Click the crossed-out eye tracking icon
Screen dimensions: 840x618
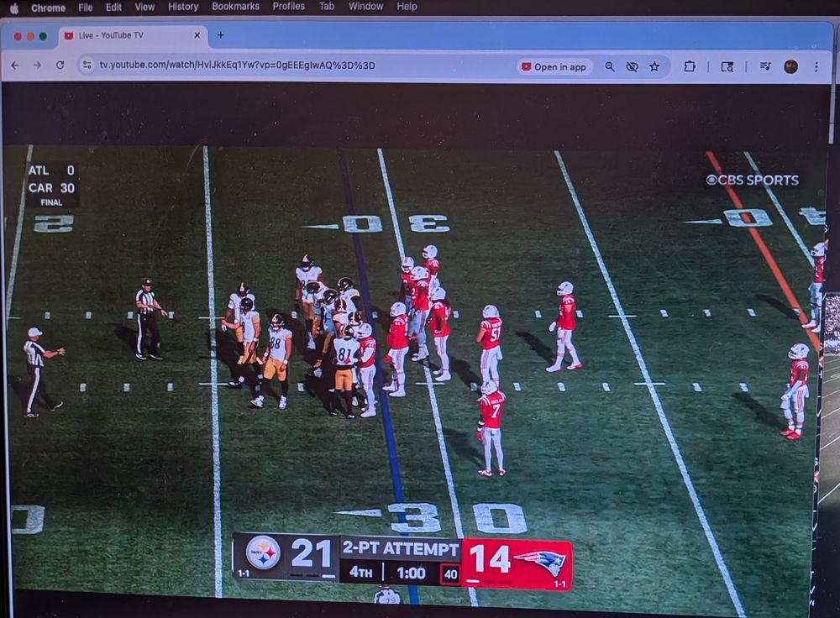click(633, 66)
